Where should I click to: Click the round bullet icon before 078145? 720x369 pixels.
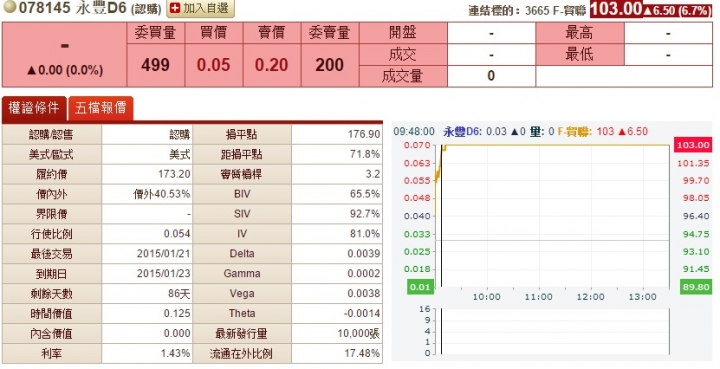click(9, 7)
